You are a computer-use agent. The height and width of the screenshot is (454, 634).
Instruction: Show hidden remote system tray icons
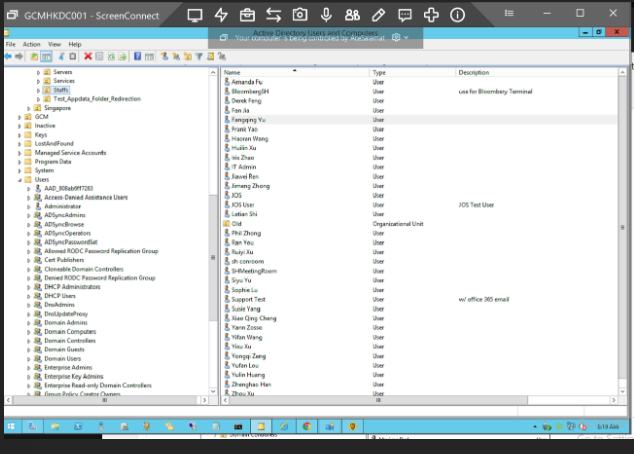(535, 427)
